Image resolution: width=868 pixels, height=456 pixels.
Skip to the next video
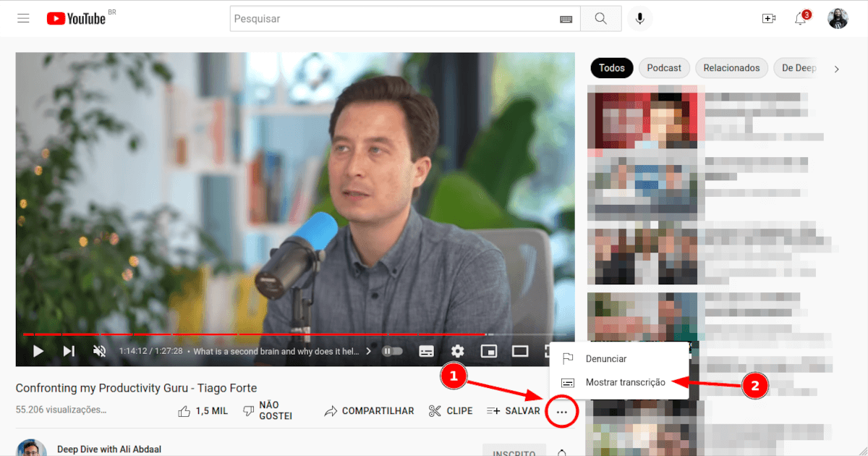(x=69, y=352)
